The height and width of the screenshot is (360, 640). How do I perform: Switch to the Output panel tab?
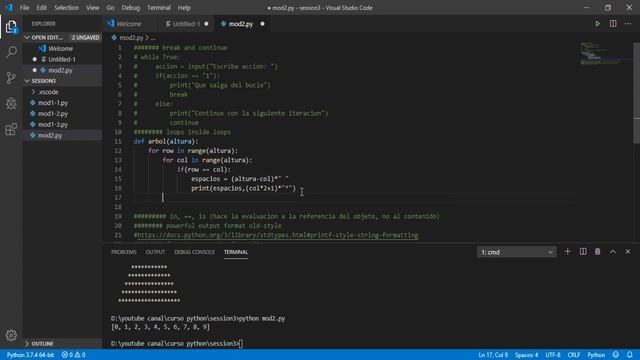pyautogui.click(x=156, y=252)
